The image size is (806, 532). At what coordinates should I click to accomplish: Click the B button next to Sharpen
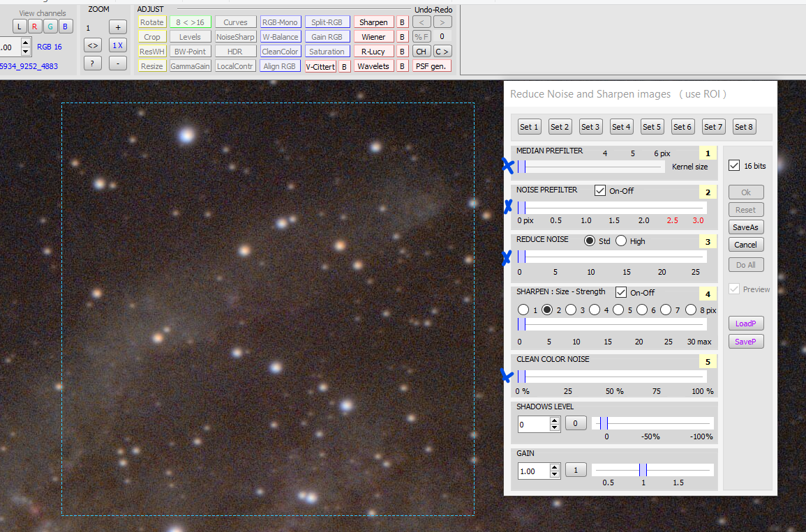[403, 22]
